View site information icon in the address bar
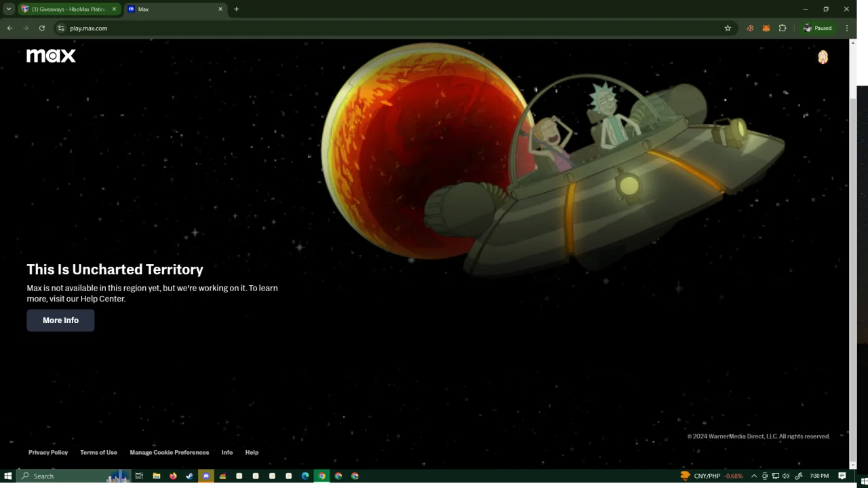 click(61, 29)
